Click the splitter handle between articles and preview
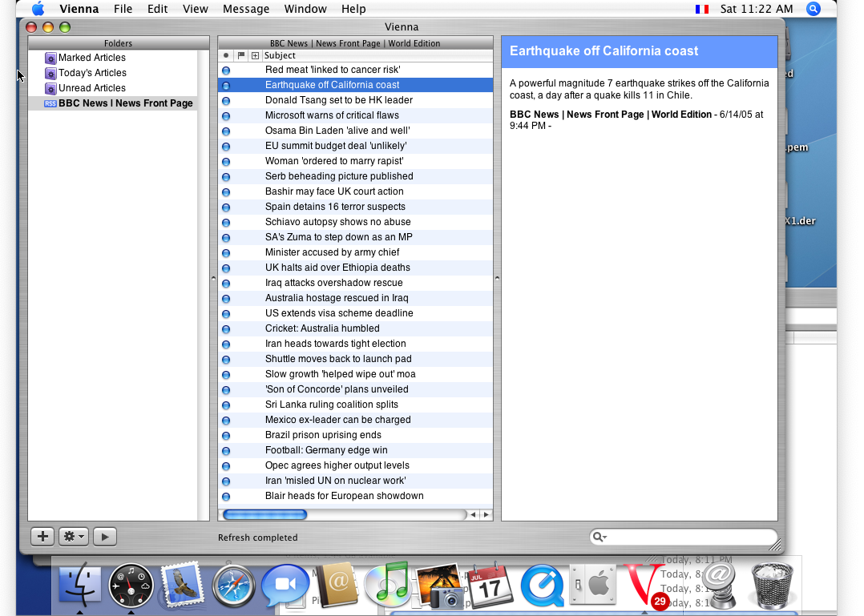Viewport: 864px width, 616px height. pos(497,279)
